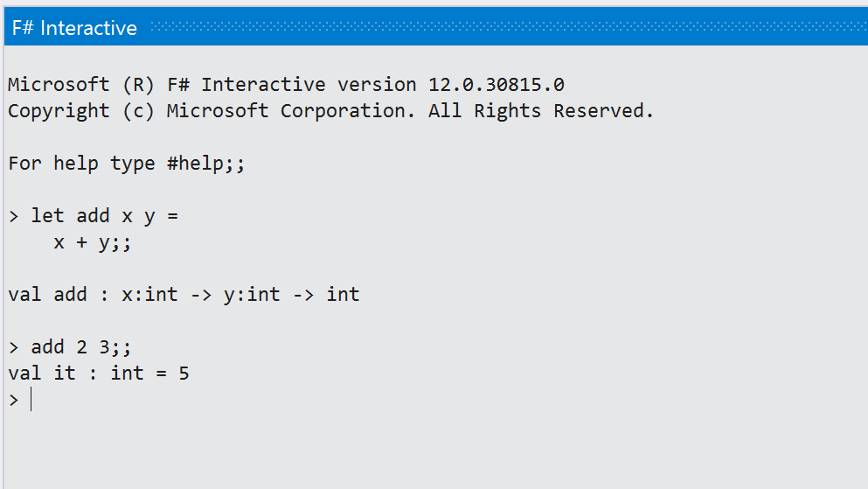The width and height of the screenshot is (868, 489).
Task: Click the dotted grip area of title bar
Action: [x=507, y=28]
